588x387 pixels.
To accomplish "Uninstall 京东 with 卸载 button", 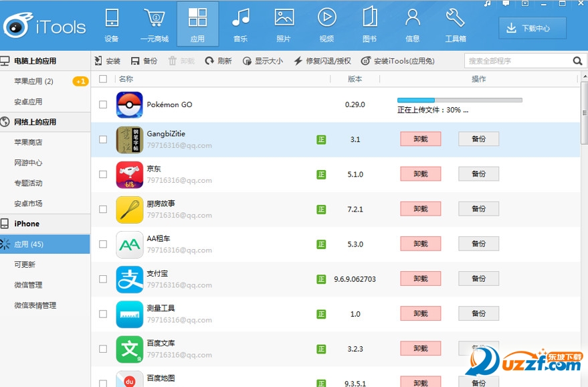I will coord(421,174).
